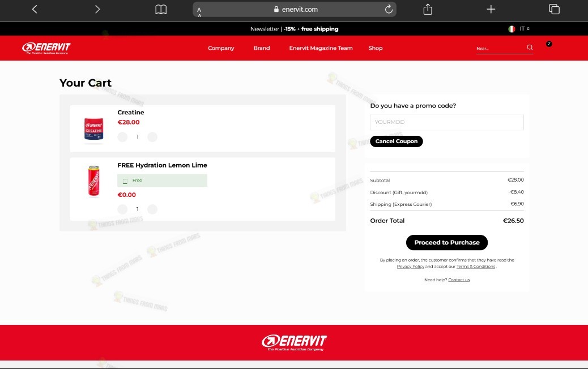588x369 pixels.
Task: Increase Hydration Lemon Lime quantity
Action: coord(152,209)
